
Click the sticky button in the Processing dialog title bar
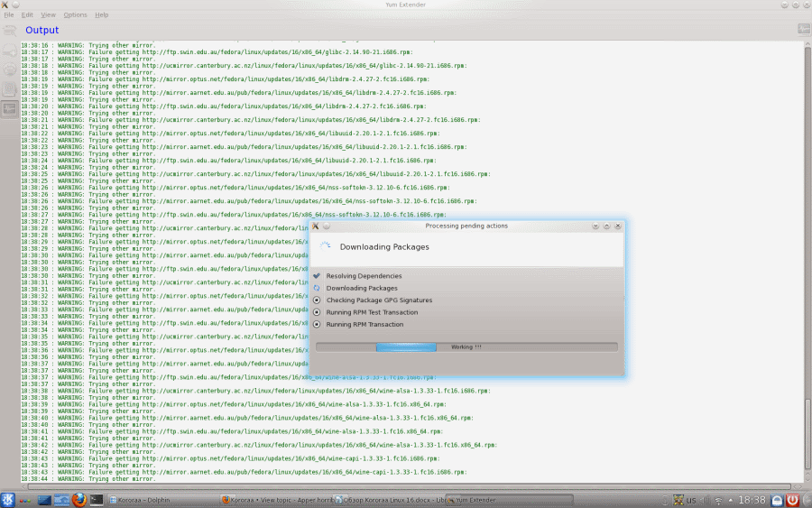click(327, 226)
